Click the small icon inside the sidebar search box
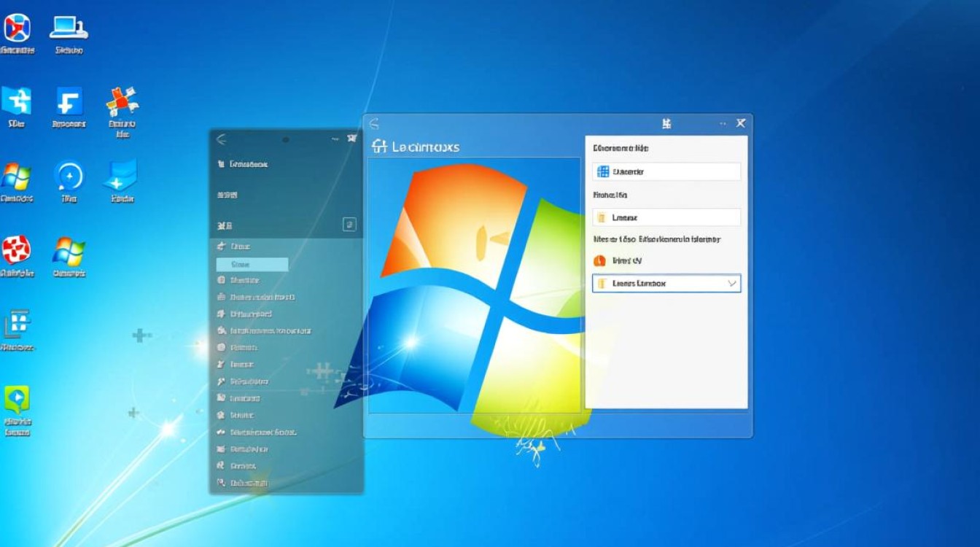This screenshot has width=980, height=547. [x=349, y=226]
